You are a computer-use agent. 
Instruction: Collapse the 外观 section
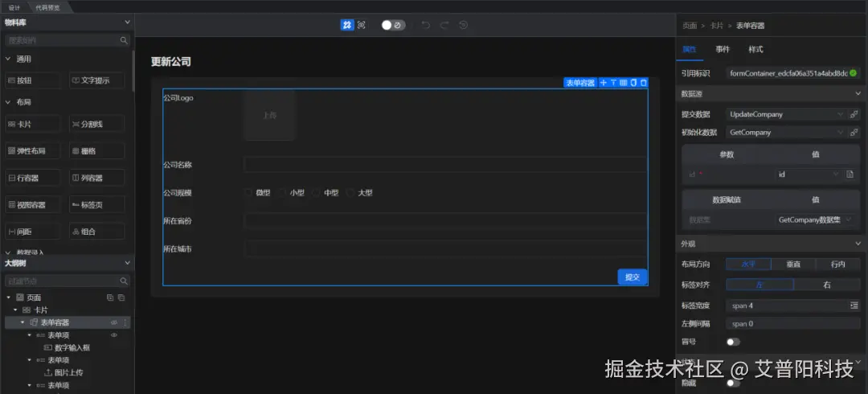click(858, 244)
